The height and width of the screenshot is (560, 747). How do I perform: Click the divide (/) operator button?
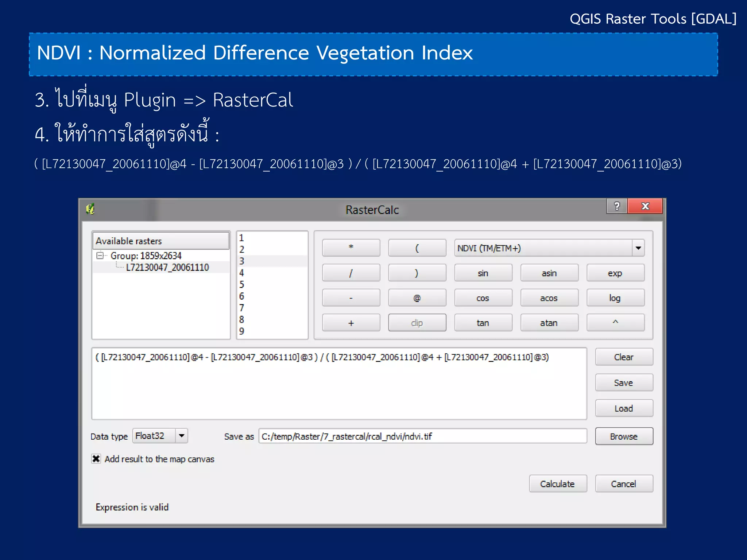pos(351,273)
